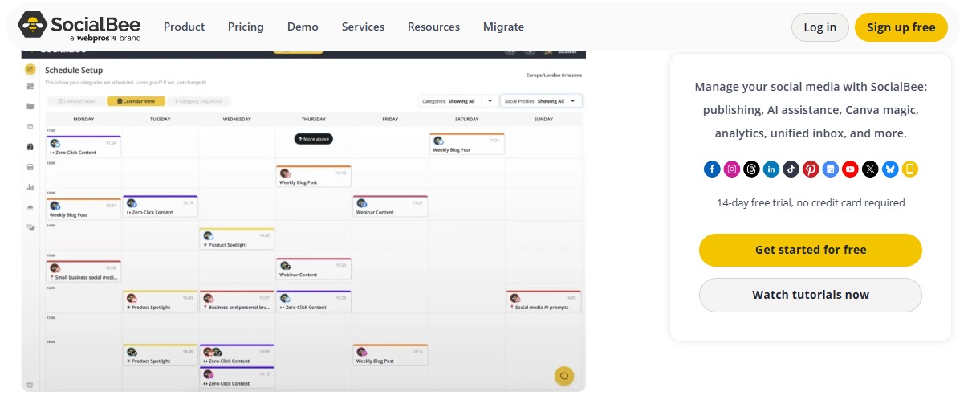This screenshot has width=980, height=404.
Task: Click the TikTok icon
Action: [x=791, y=169]
